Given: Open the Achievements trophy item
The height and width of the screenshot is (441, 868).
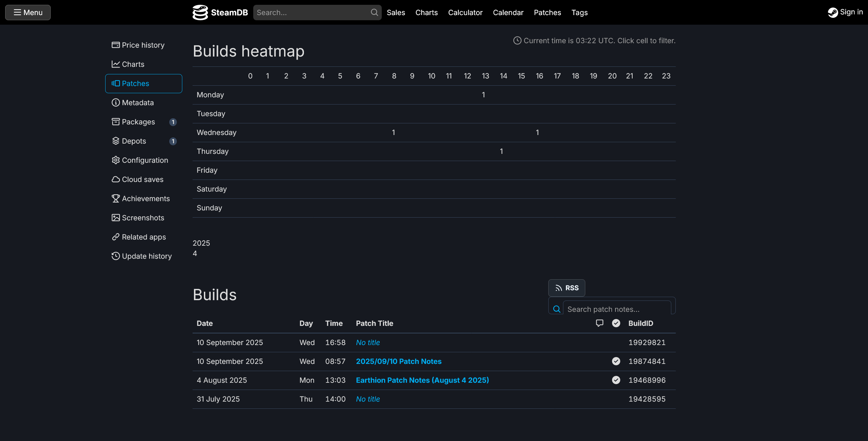Looking at the screenshot, I should coord(146,199).
